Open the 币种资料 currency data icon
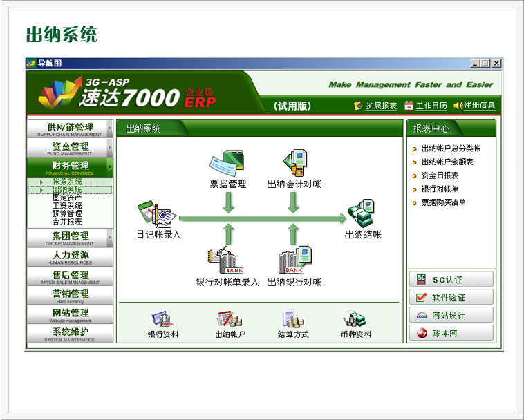Screen dimensions: 524x420 point(355,318)
